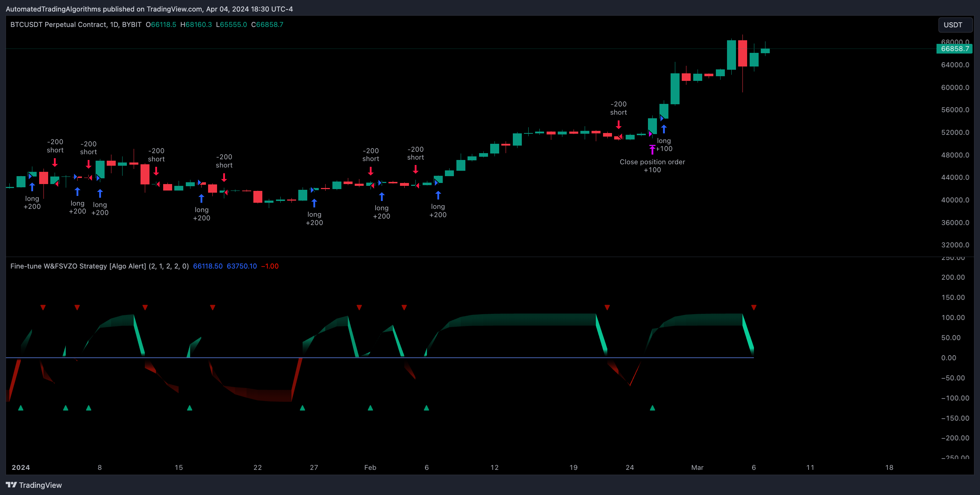This screenshot has height=495, width=980.
Task: Click the long +100 trade label
Action: coord(664,145)
